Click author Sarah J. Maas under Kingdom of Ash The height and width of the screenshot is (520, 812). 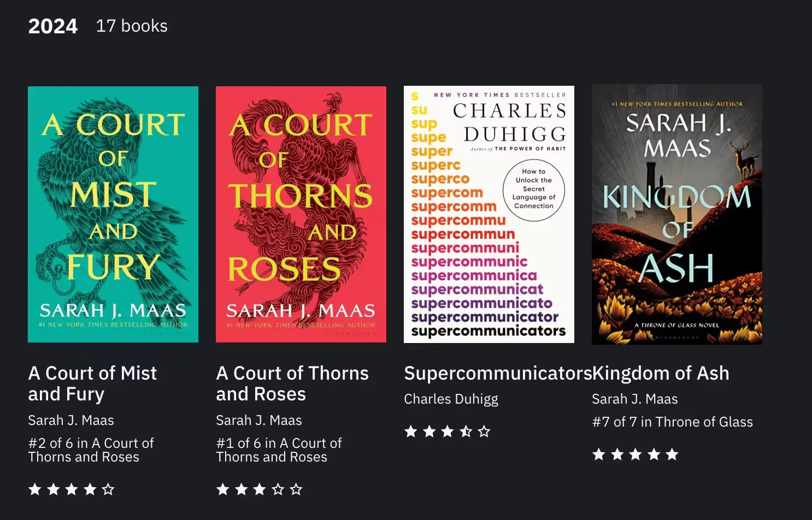click(x=634, y=399)
